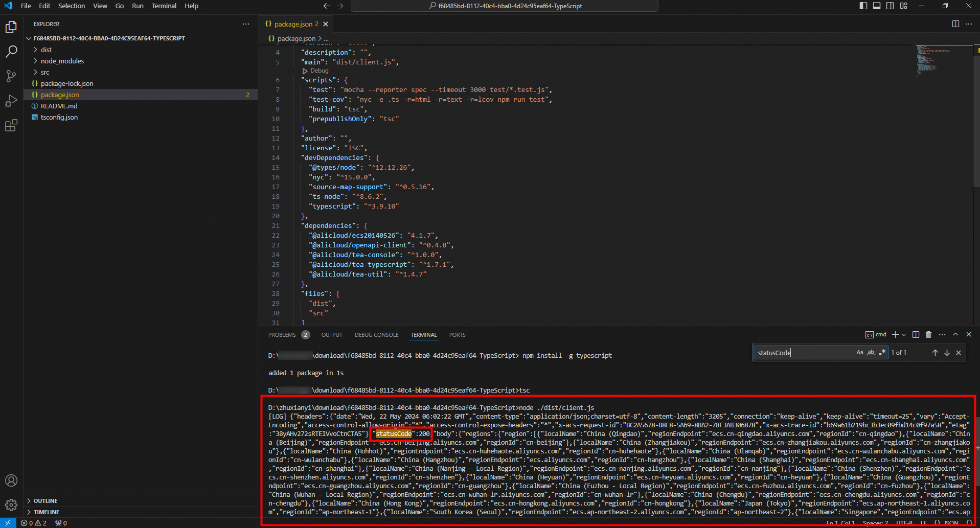Viewport: 980px width, 528px height.
Task: Open the Selection menu
Action: (72, 6)
